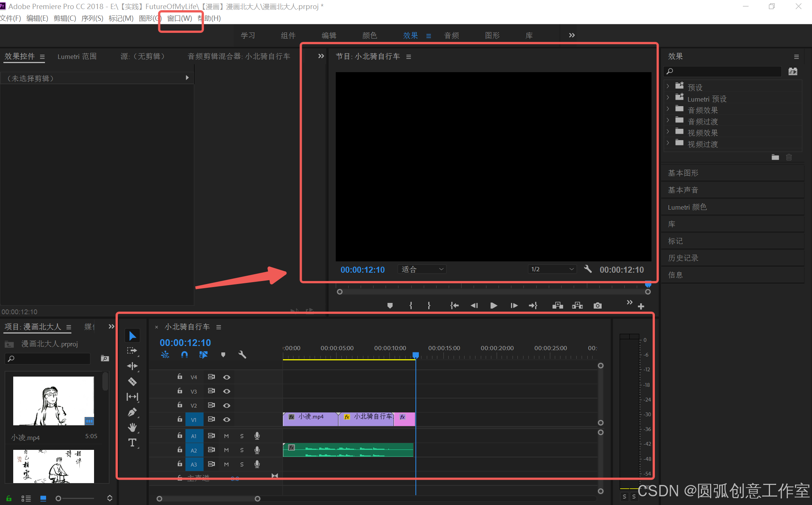Image resolution: width=812 pixels, height=505 pixels.
Task: Select the Pen tool
Action: pyautogui.click(x=132, y=412)
